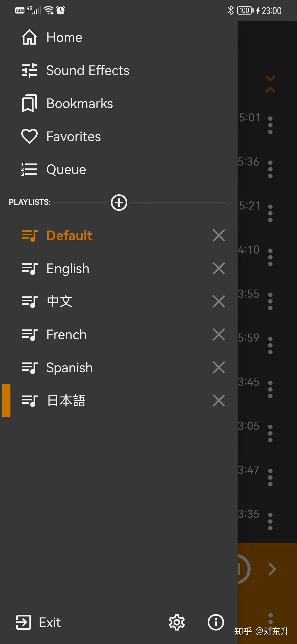
Task: Open the info icon at the bottom
Action: tap(216, 622)
